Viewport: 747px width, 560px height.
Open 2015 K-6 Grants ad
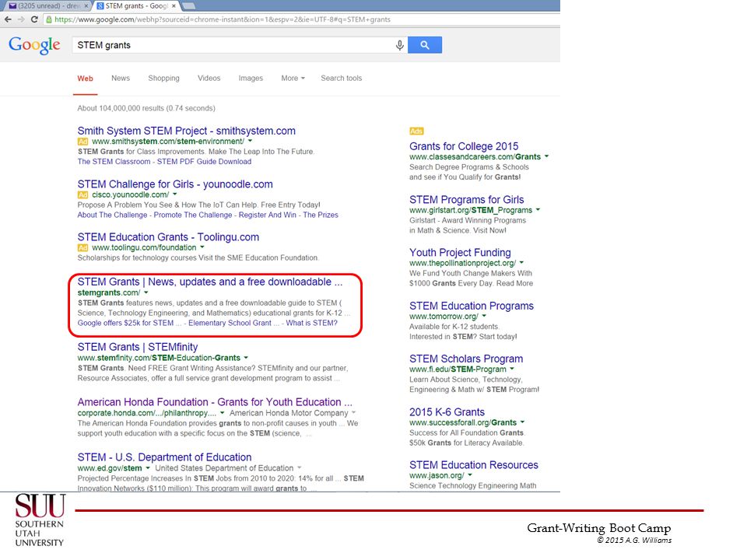(x=447, y=412)
